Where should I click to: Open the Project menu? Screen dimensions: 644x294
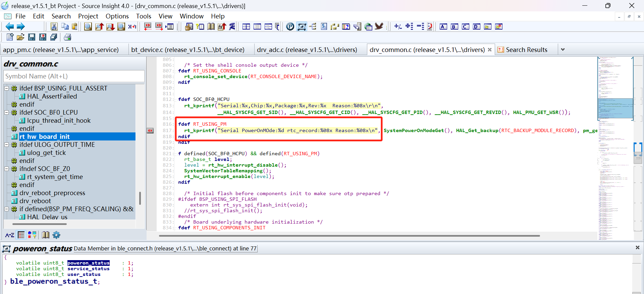(88, 16)
